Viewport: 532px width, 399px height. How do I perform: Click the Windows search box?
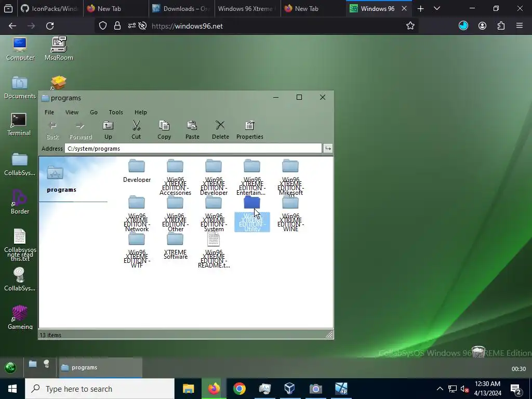tap(100, 389)
